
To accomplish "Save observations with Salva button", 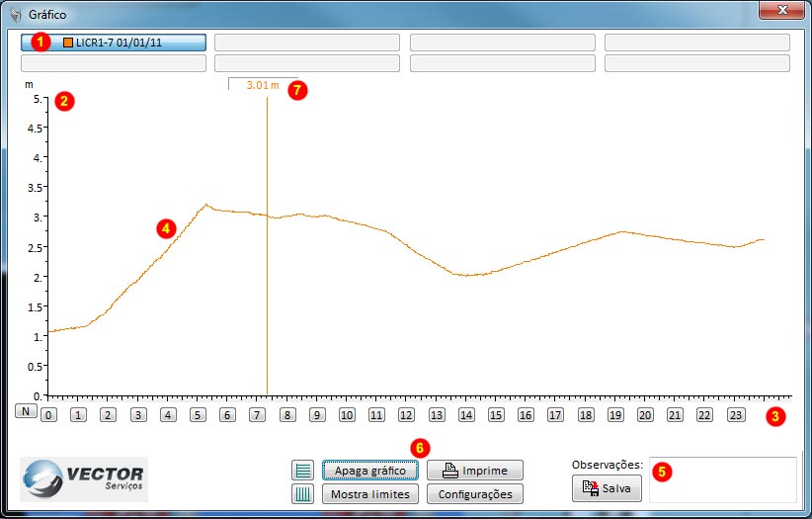I will pyautogui.click(x=607, y=487).
